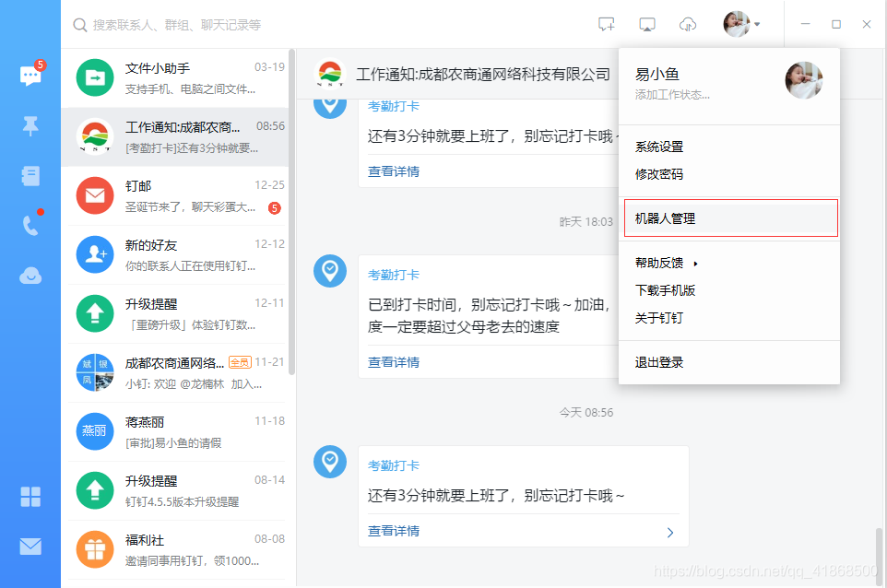
Task: Open the workbench grid icon in sidebar
Action: pyautogui.click(x=30, y=497)
